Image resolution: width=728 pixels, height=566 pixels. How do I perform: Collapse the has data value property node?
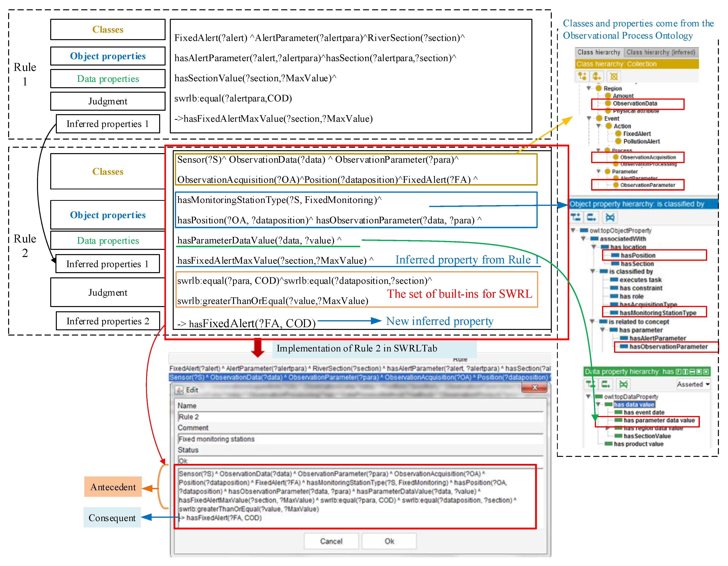pyautogui.click(x=598, y=404)
